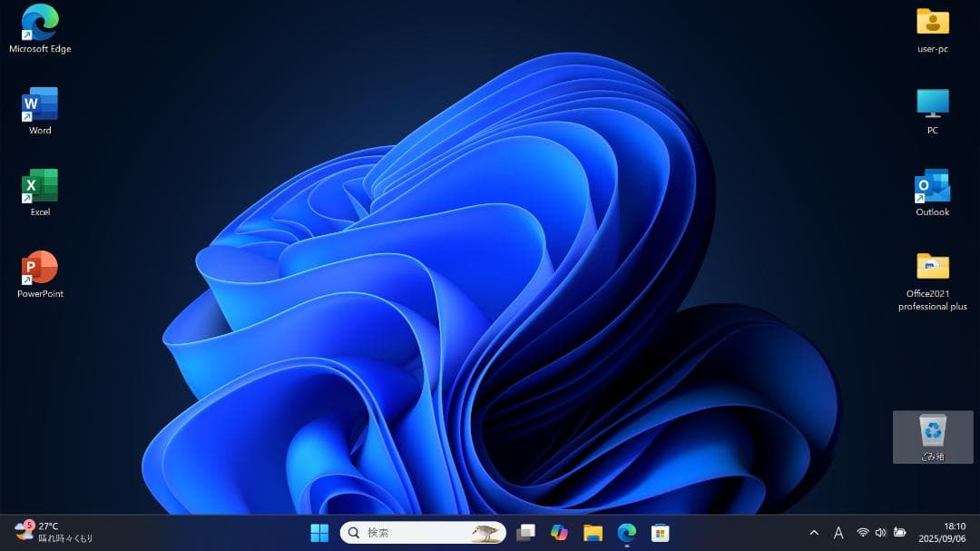This screenshot has width=980, height=551.
Task: Open Copilot from the taskbar
Action: point(559,533)
